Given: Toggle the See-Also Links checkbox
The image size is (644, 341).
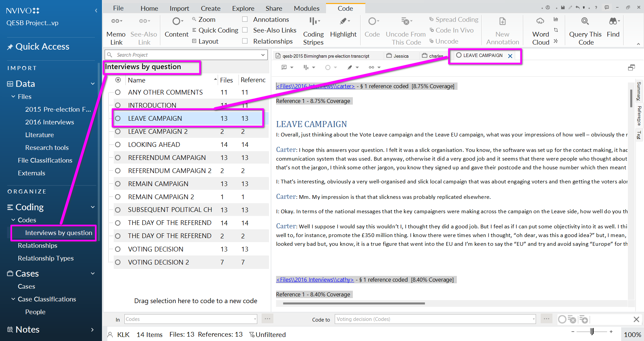Looking at the screenshot, I should click(x=245, y=30).
